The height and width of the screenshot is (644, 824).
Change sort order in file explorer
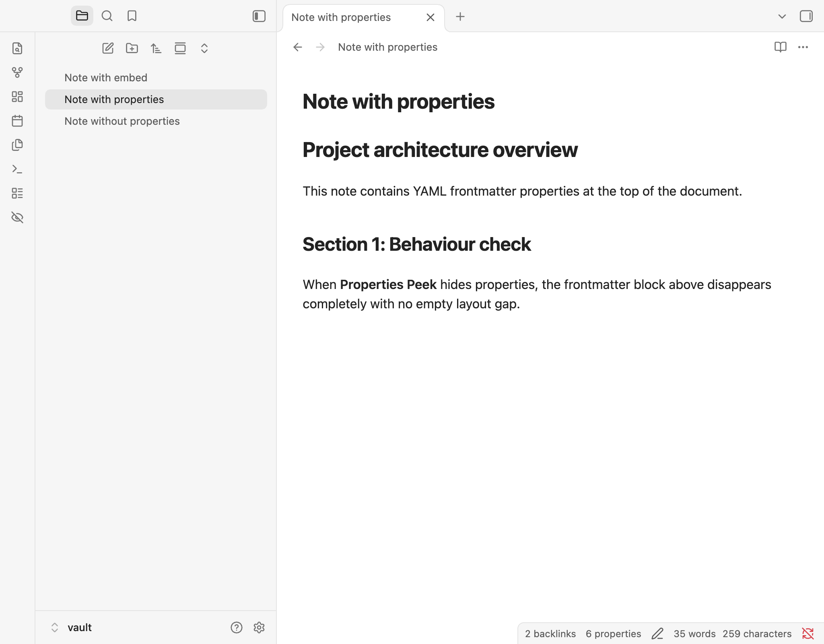coord(156,48)
